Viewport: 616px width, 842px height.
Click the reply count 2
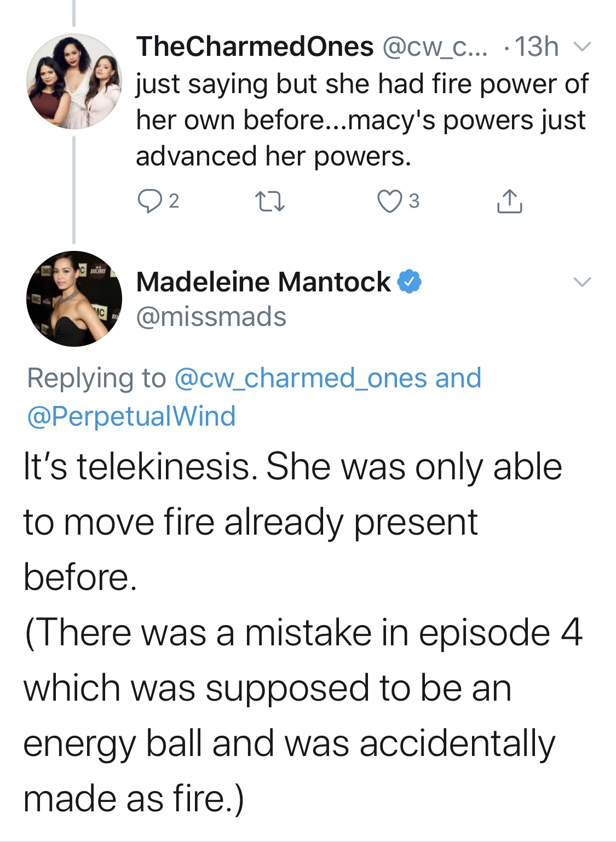pos(174,201)
